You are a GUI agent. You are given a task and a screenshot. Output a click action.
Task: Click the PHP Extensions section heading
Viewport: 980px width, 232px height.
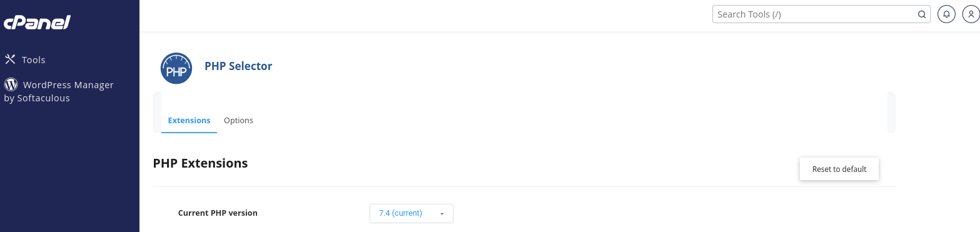click(200, 163)
